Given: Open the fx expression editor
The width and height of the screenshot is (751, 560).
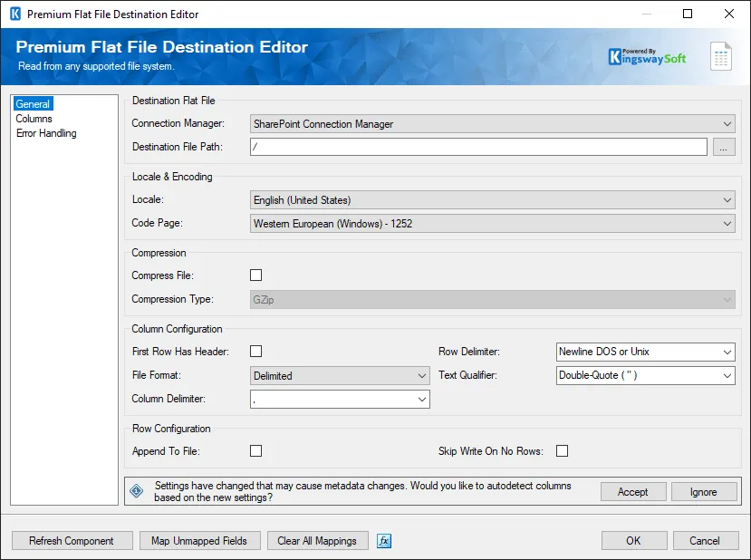Looking at the screenshot, I should point(384,540).
